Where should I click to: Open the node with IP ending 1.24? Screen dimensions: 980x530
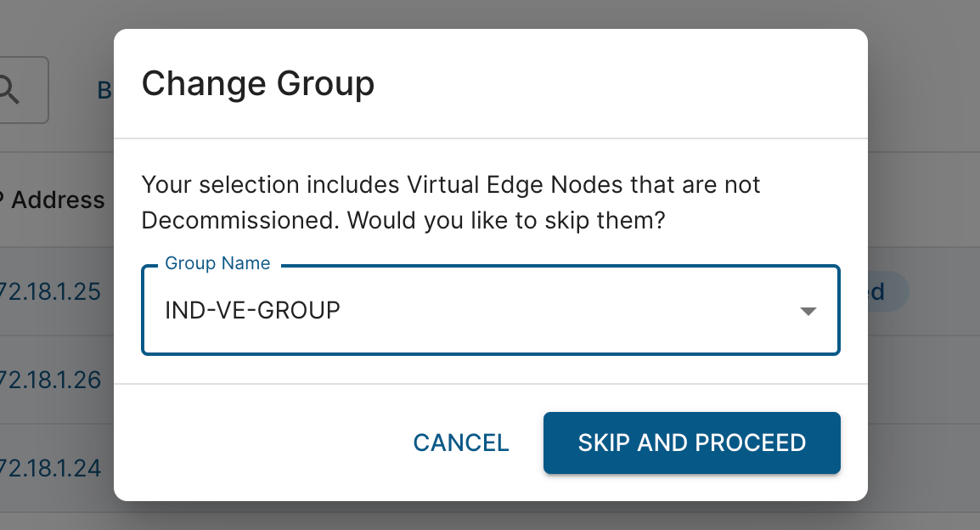pyautogui.click(x=50, y=468)
